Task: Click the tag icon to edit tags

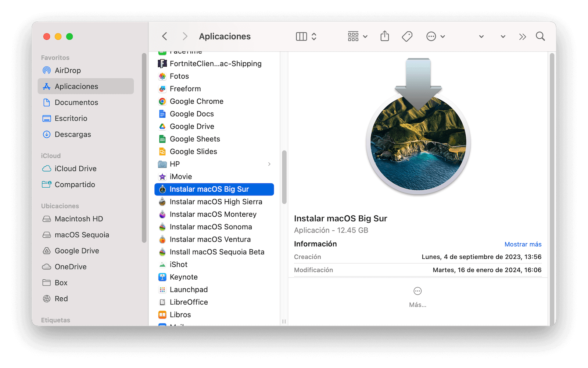Action: tap(407, 36)
